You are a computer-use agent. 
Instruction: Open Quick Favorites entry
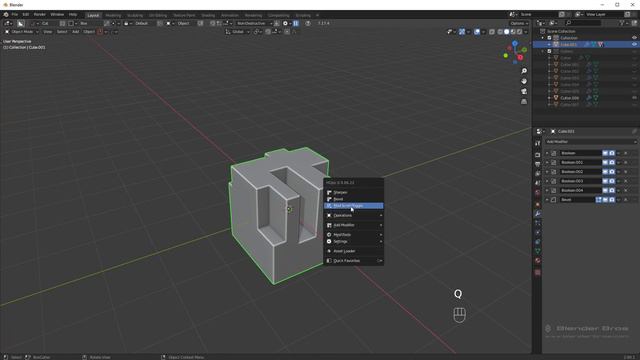(x=353, y=260)
